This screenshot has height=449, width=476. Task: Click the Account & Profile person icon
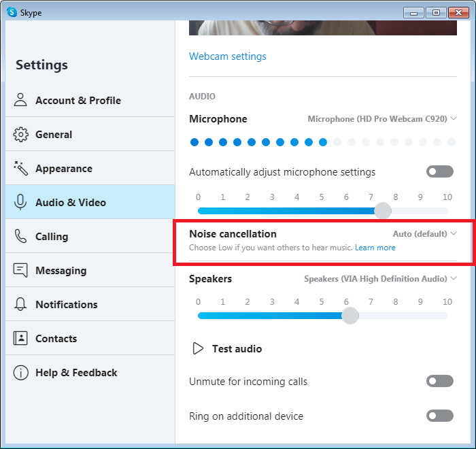(x=20, y=100)
